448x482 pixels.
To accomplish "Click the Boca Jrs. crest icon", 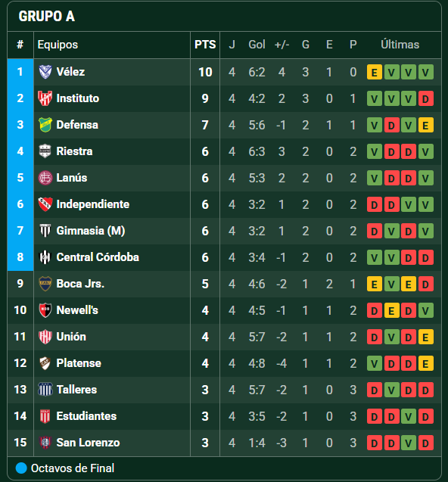I will (45, 284).
